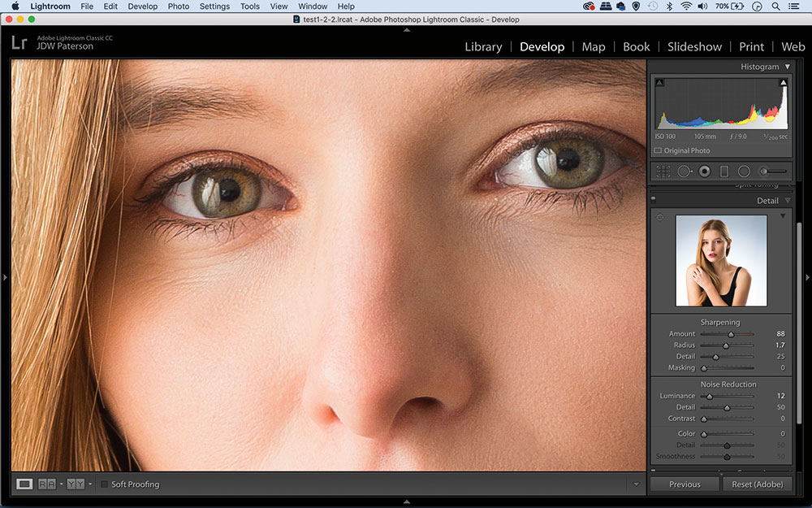The width and height of the screenshot is (812, 508).
Task: Toggle the Original Photo checkbox
Action: 658,150
